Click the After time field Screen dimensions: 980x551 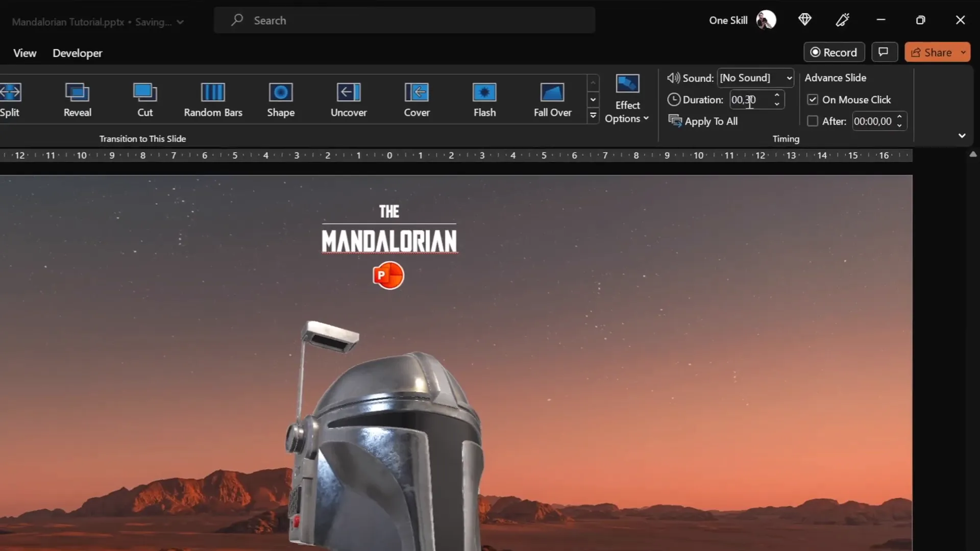click(x=873, y=121)
